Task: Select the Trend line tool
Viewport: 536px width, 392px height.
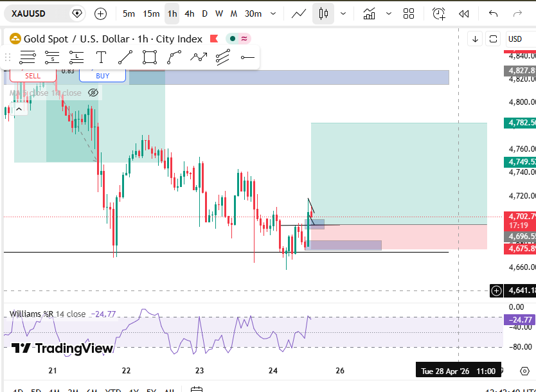Action: 125,57
